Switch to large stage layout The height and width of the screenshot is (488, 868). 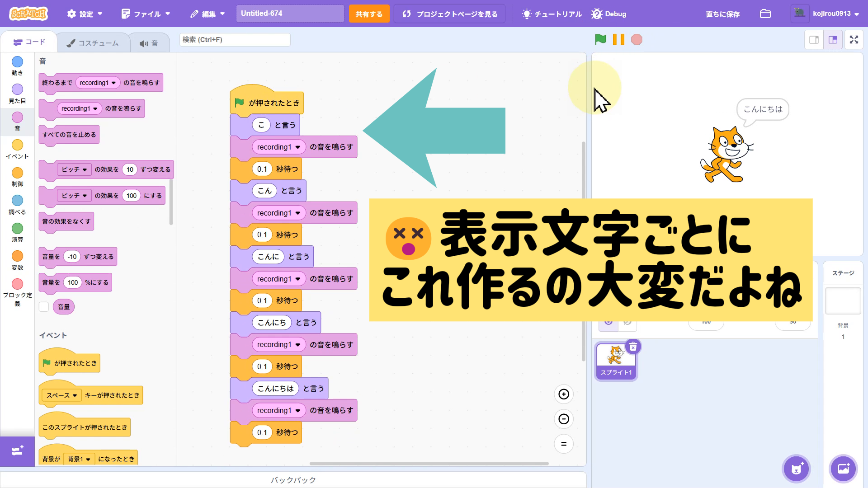tap(833, 40)
